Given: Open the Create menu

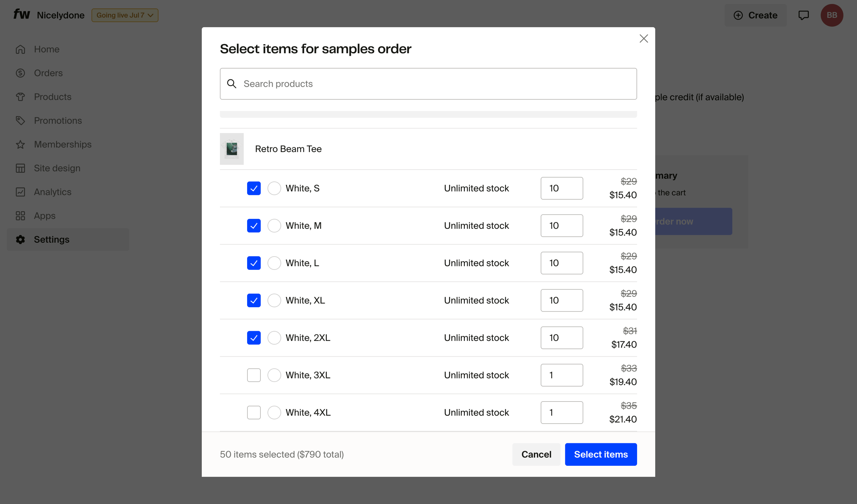Looking at the screenshot, I should click(756, 15).
